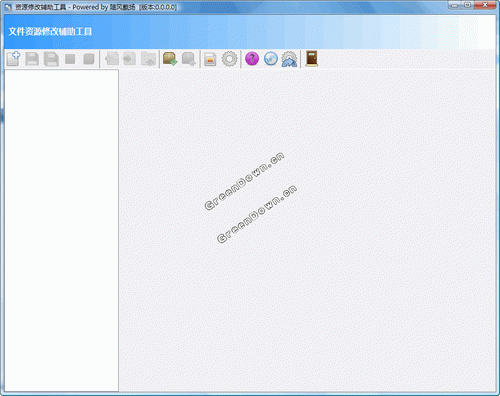Click the second gray square toolbar icon

[x=89, y=59]
